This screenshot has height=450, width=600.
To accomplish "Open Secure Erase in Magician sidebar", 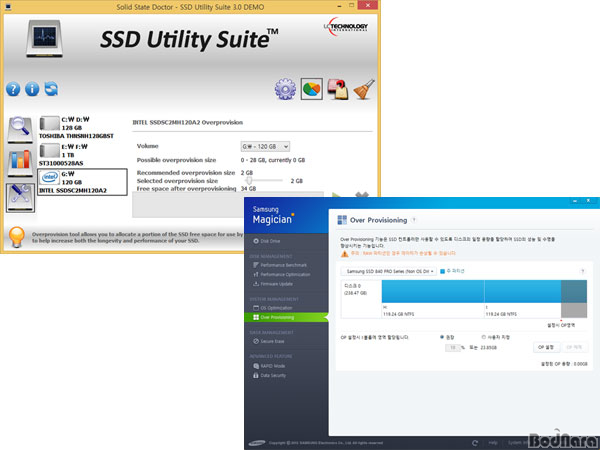I will pyautogui.click(x=269, y=341).
